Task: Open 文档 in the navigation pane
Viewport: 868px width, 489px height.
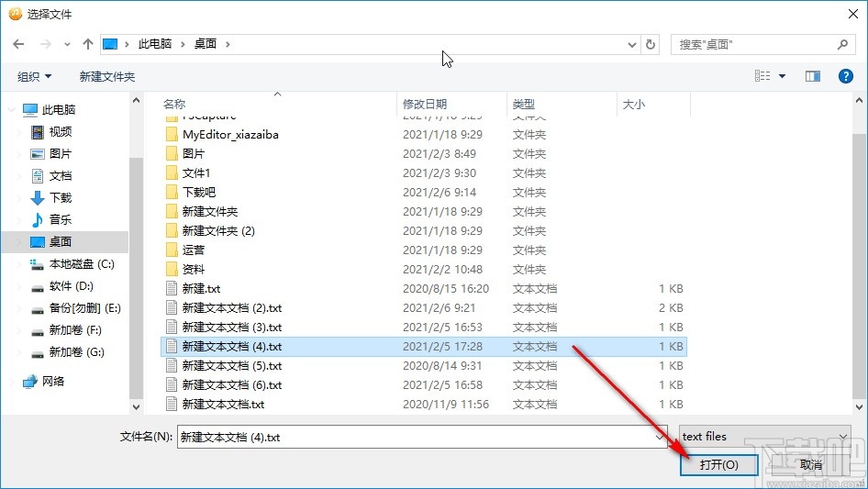Action: pos(61,175)
